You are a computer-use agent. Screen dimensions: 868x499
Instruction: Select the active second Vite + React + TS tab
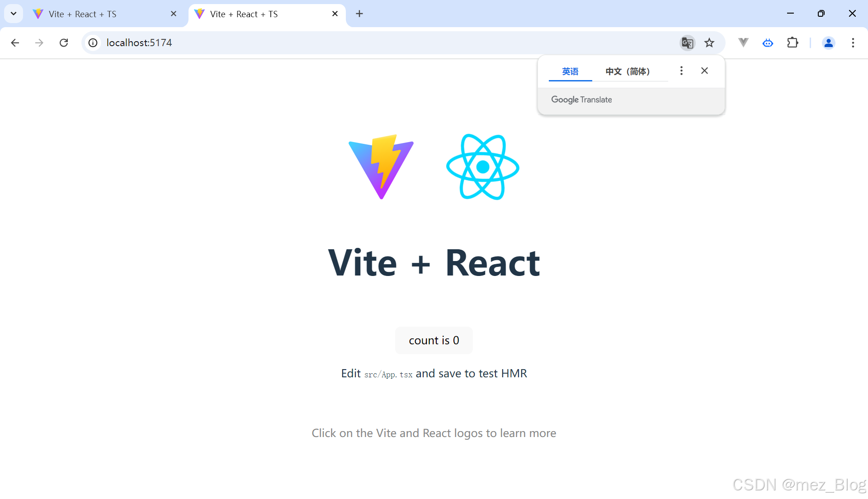(267, 14)
